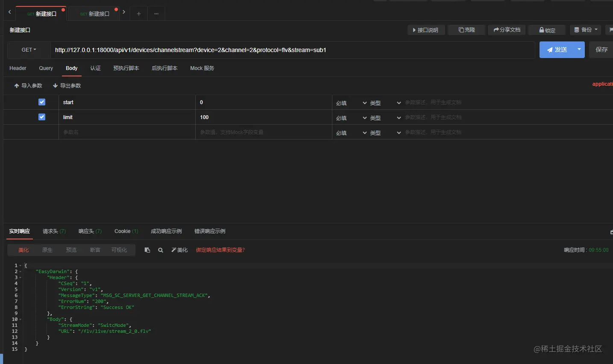This screenshot has width=613, height=364.
Task: Click the 锁定 lock button
Action: 547,30
